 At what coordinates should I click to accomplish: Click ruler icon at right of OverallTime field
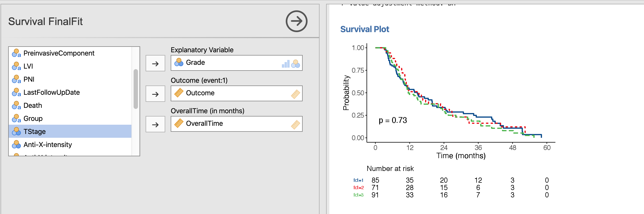pyautogui.click(x=296, y=125)
